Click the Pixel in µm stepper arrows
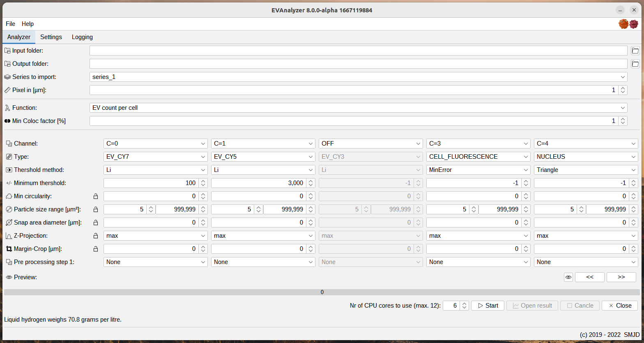This screenshot has height=343, width=644. click(623, 90)
